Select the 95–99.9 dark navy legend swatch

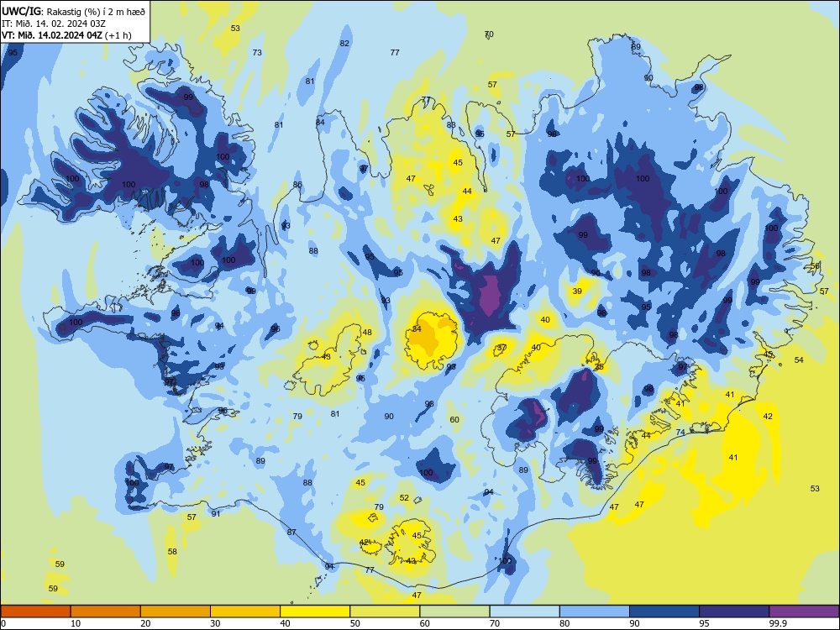pyautogui.click(x=734, y=612)
